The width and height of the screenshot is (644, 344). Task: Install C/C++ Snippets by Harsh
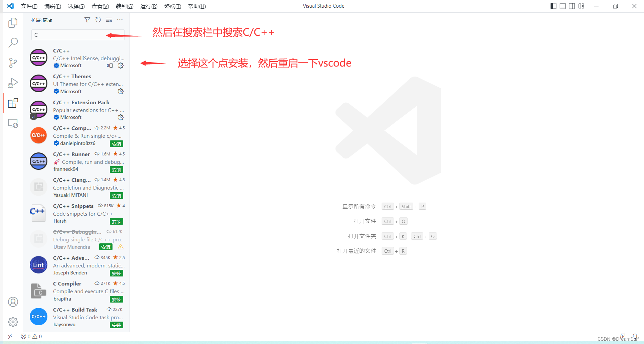117,221
